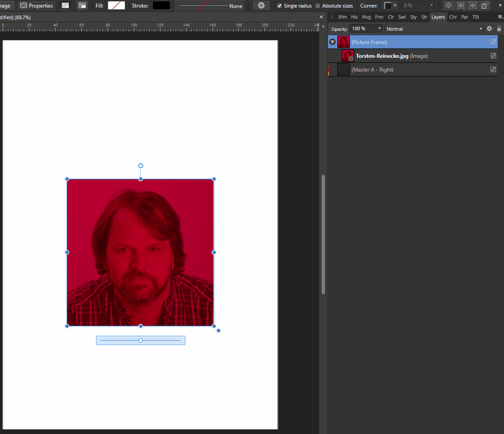Open the Corner type dropdown
The image size is (504, 434).
(x=391, y=6)
